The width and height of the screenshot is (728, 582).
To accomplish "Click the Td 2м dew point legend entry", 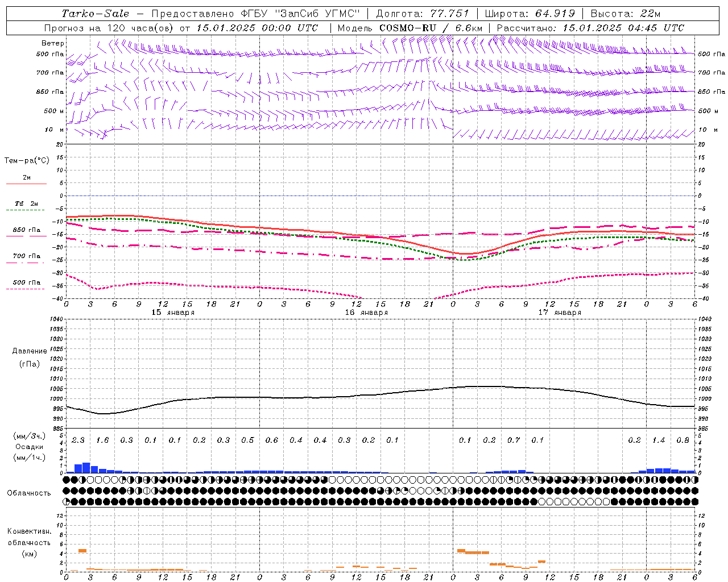I will (x=26, y=203).
